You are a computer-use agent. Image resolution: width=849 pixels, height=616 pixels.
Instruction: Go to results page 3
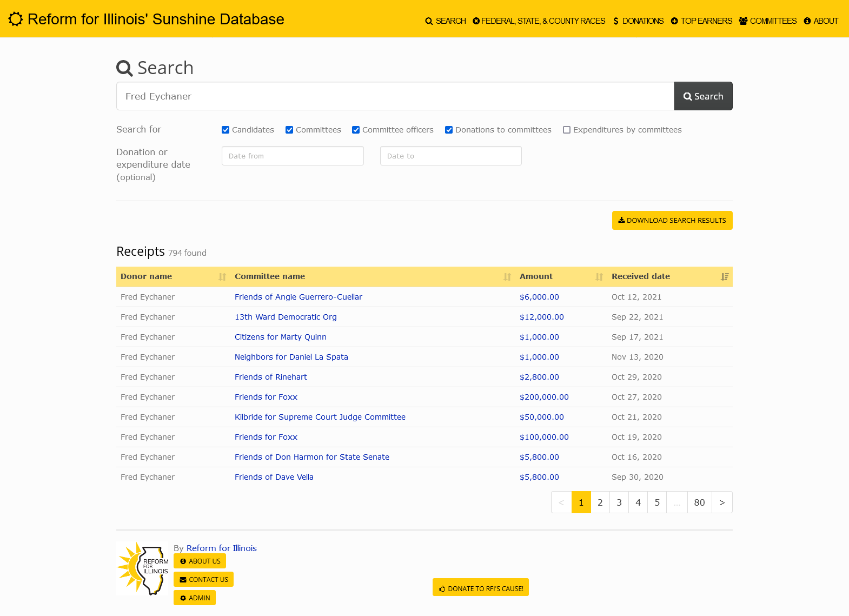coord(619,502)
